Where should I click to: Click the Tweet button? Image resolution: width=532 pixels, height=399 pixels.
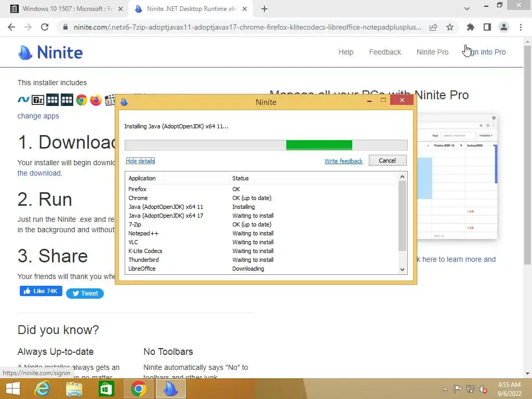[x=85, y=294]
